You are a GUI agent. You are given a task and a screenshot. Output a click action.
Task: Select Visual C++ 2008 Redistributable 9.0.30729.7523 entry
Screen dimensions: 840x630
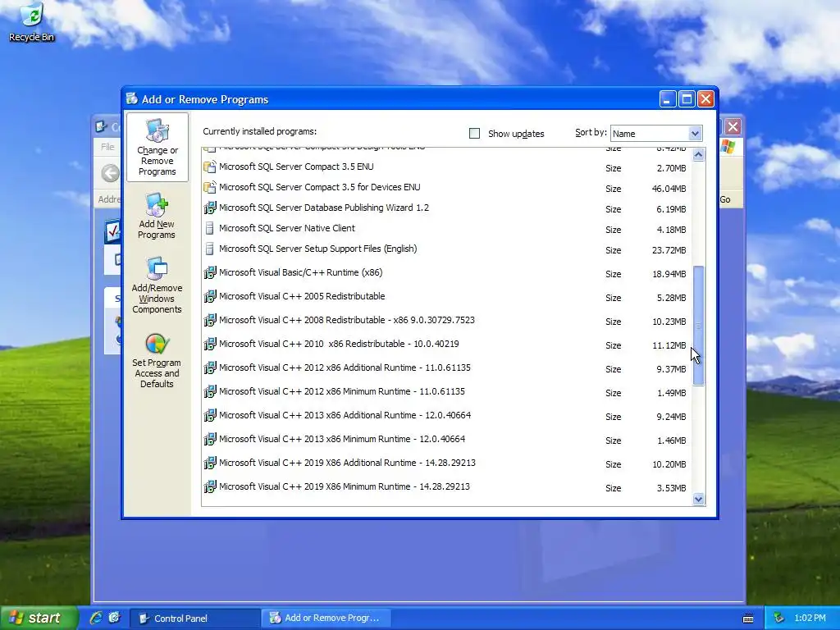point(447,321)
